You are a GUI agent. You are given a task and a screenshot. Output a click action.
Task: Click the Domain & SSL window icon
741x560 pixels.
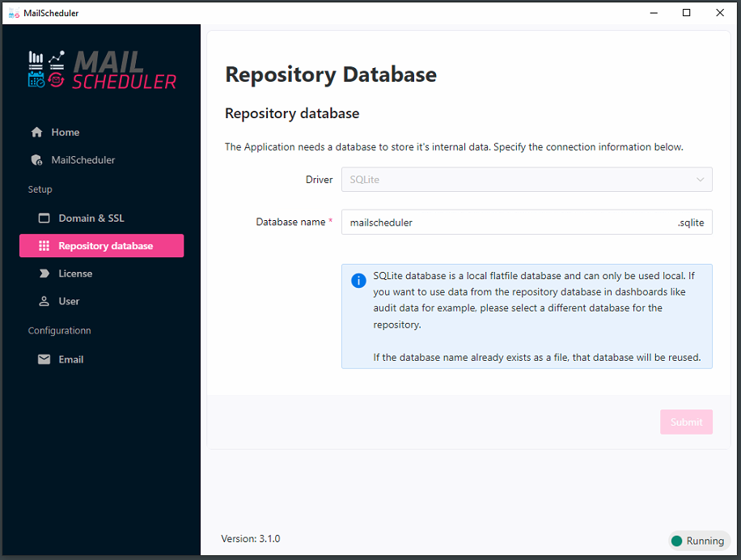[x=44, y=218]
